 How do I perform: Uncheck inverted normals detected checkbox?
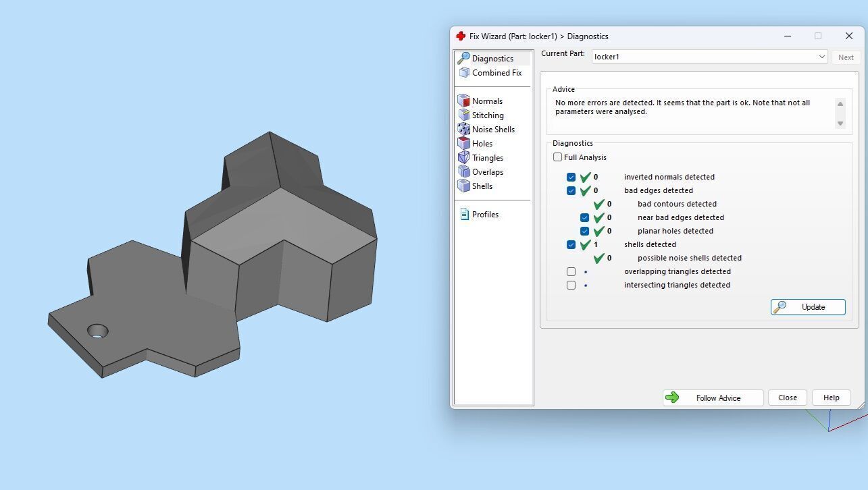pyautogui.click(x=571, y=177)
